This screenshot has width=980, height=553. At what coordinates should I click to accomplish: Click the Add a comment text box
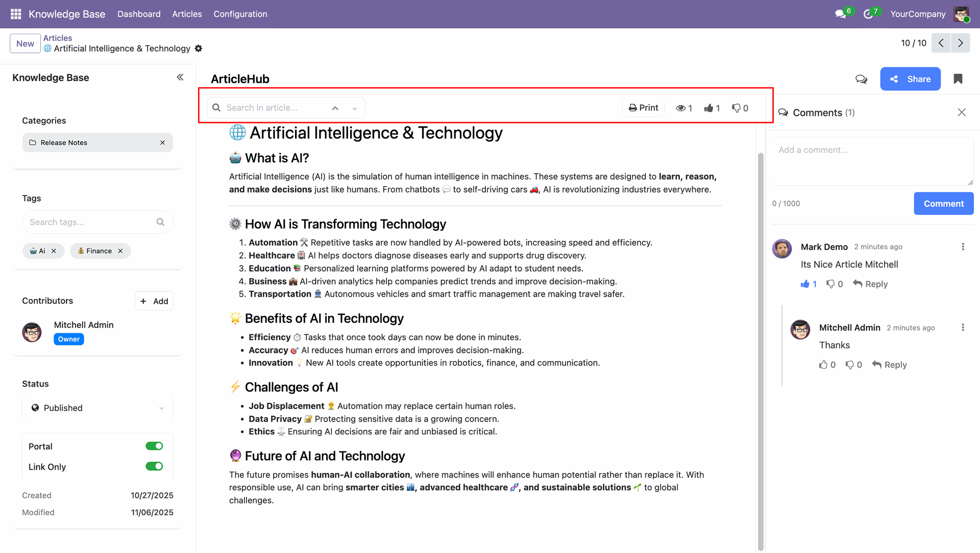[872, 161]
